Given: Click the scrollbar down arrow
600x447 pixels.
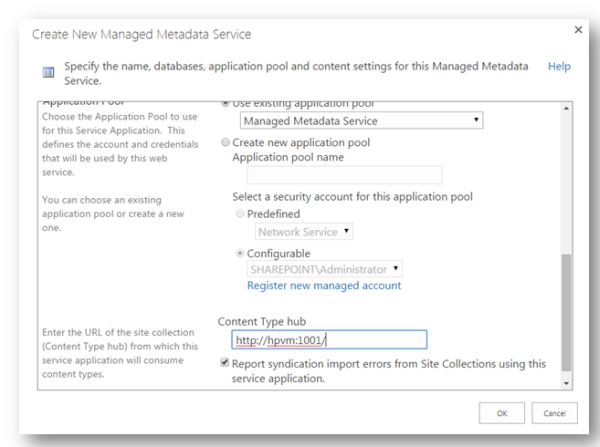Looking at the screenshot, I should click(x=567, y=383).
